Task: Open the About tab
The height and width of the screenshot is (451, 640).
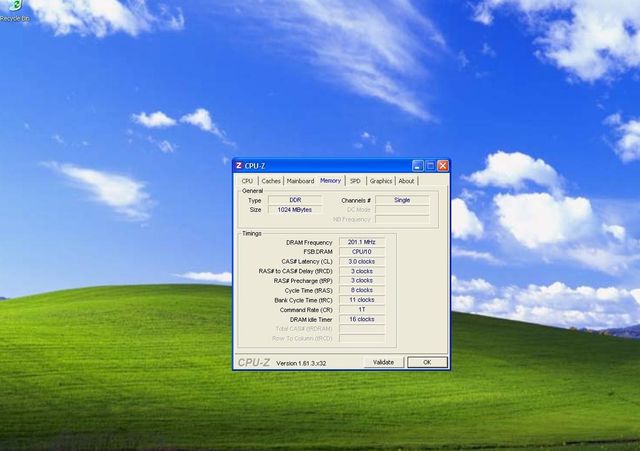Action: pyautogui.click(x=406, y=181)
